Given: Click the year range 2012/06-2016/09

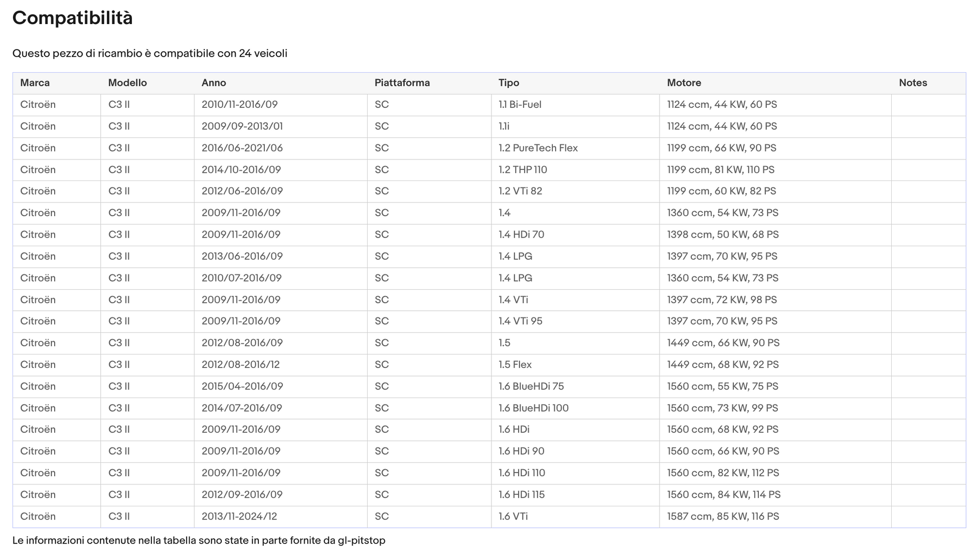Looking at the screenshot, I should coord(242,191).
